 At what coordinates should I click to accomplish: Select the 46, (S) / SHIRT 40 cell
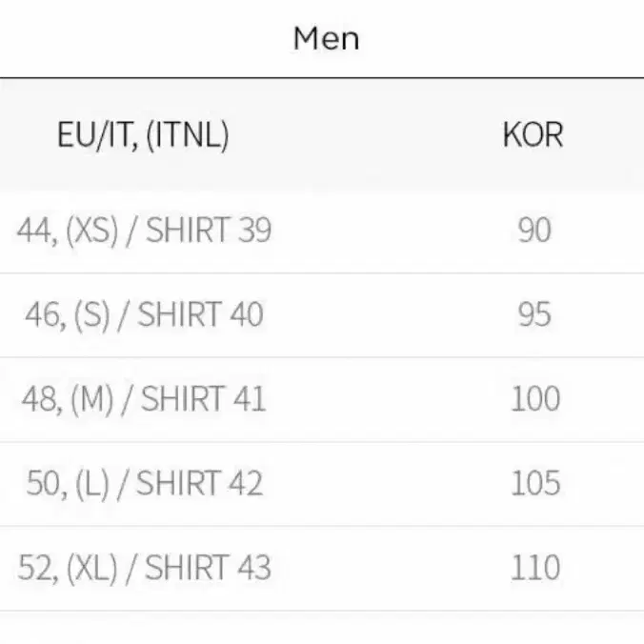144,314
